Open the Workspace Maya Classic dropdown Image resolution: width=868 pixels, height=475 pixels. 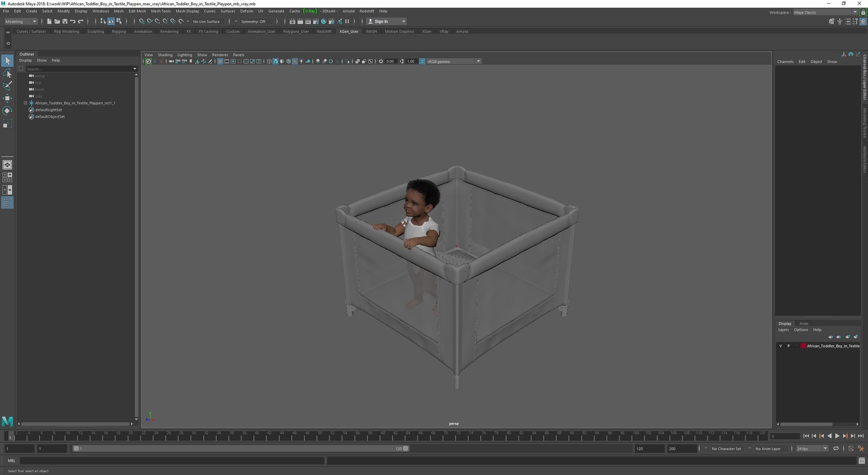(826, 12)
